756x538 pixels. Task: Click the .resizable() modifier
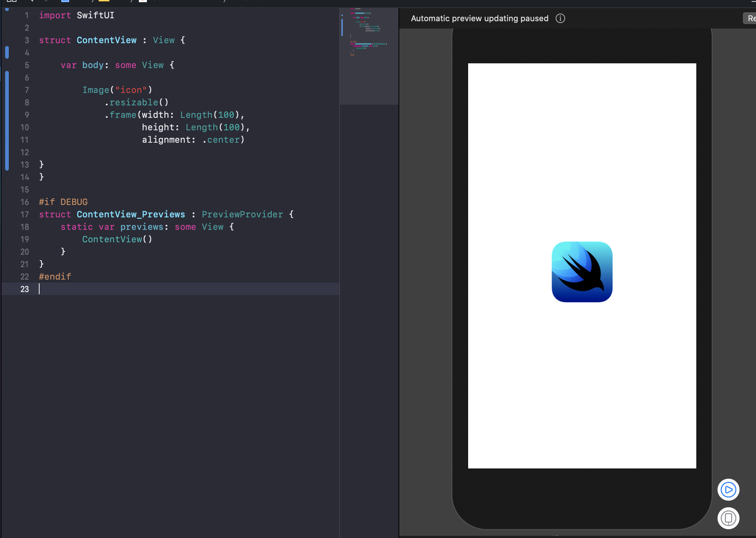tap(136, 102)
